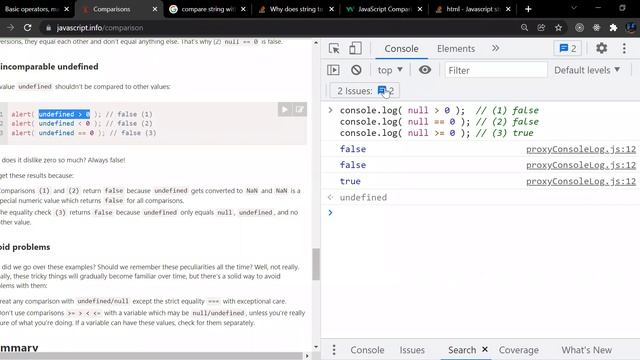Click the undefined return value in console
This screenshot has height=360, width=640.
coord(363,198)
